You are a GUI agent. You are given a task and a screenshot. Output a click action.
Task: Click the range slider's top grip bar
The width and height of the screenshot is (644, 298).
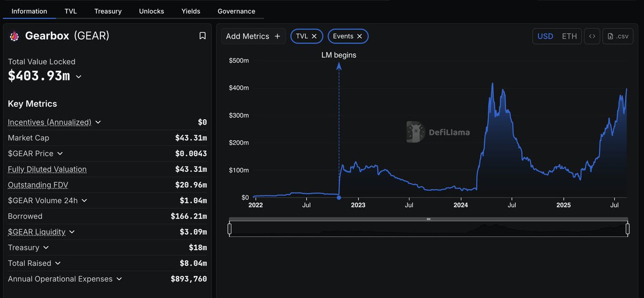click(x=428, y=219)
